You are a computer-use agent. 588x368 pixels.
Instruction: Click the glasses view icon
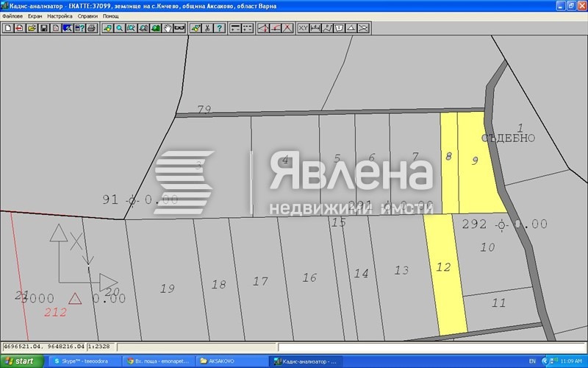pos(179,29)
